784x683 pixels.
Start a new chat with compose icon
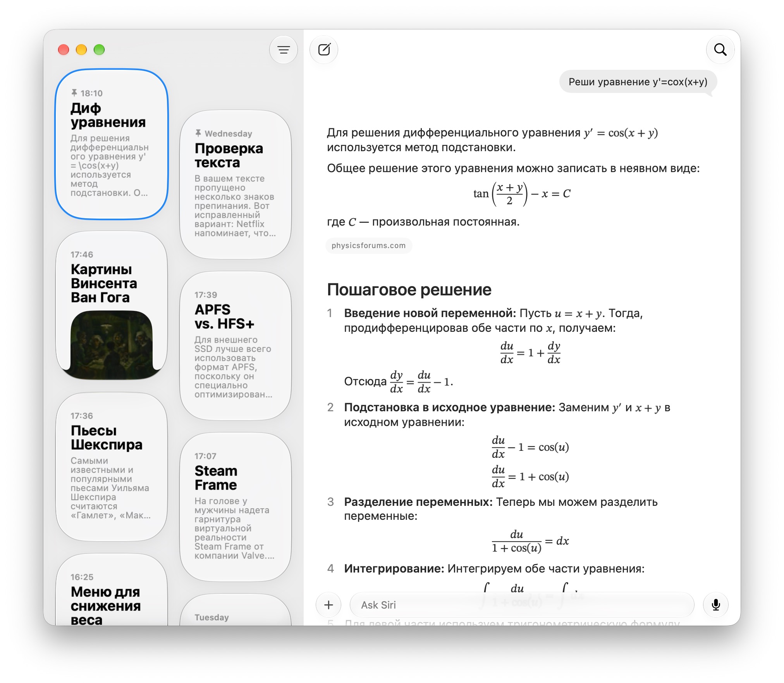pos(324,50)
